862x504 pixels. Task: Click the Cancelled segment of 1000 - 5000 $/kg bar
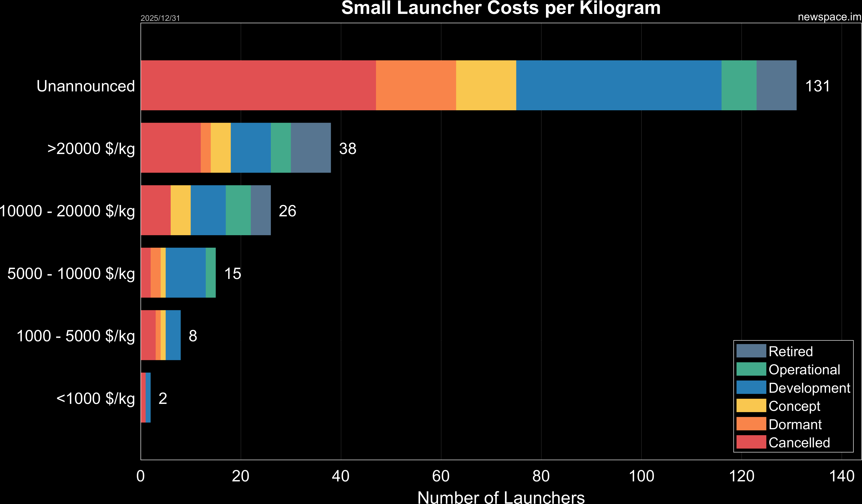pos(148,335)
